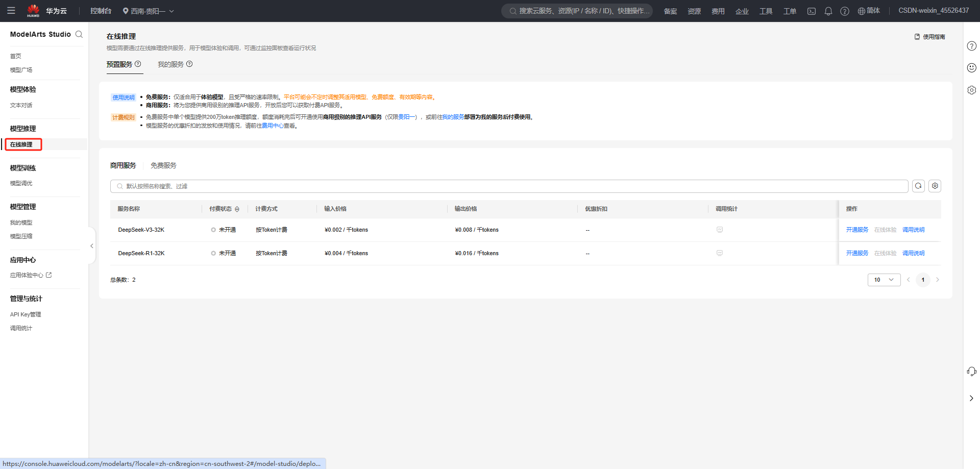This screenshot has height=469, width=980.
Task: Refresh the service list
Action: (x=918, y=186)
